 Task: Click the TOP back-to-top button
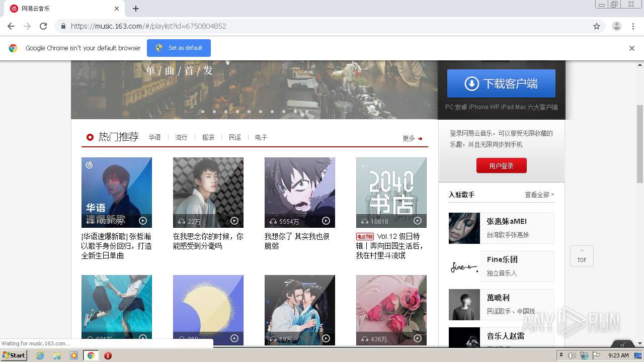coord(582,256)
